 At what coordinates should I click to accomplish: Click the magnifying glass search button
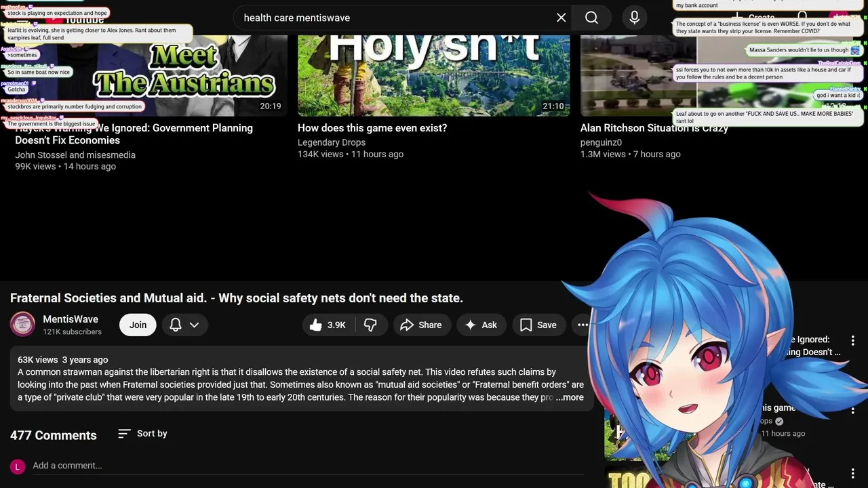coord(592,18)
